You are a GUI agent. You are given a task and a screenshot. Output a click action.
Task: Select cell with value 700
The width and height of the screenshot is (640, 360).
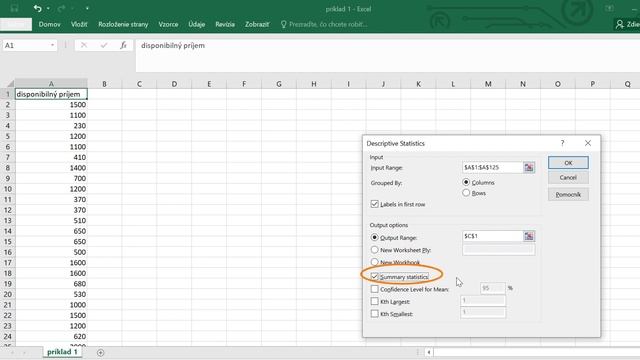click(x=51, y=178)
